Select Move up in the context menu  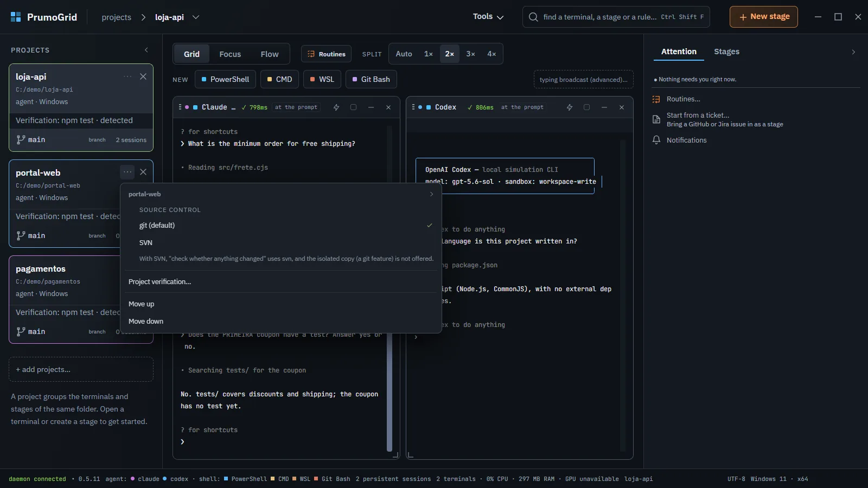tap(281, 304)
